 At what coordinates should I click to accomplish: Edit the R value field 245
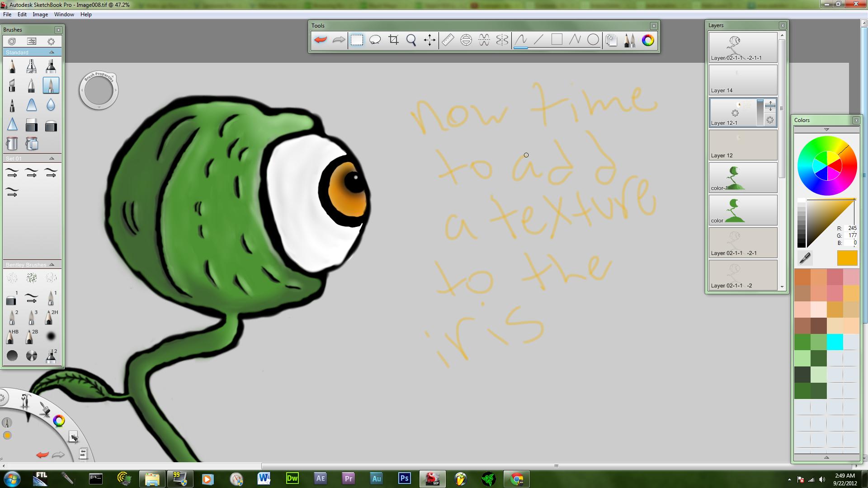coord(851,228)
